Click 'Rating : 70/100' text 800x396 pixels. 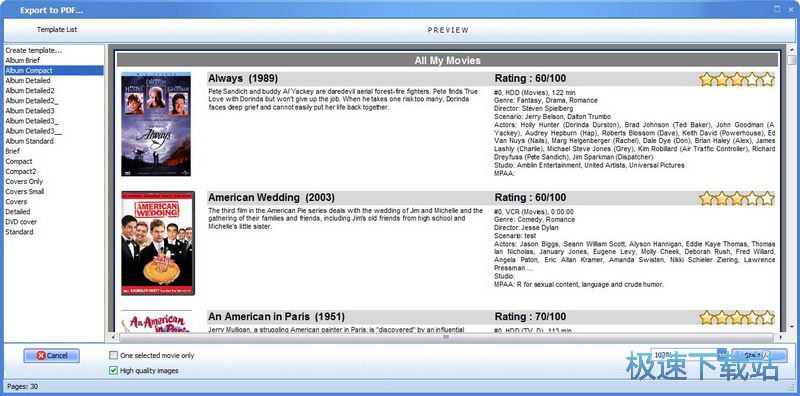pyautogui.click(x=530, y=317)
